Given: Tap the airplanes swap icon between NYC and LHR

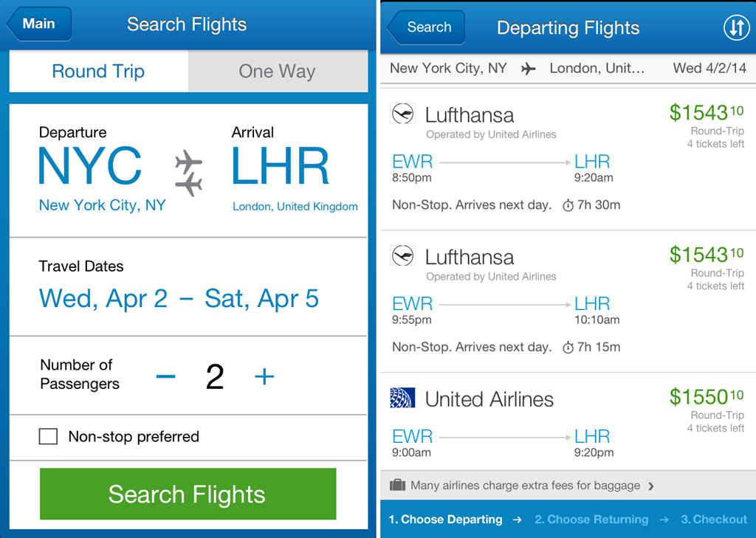Looking at the screenshot, I should [x=188, y=173].
